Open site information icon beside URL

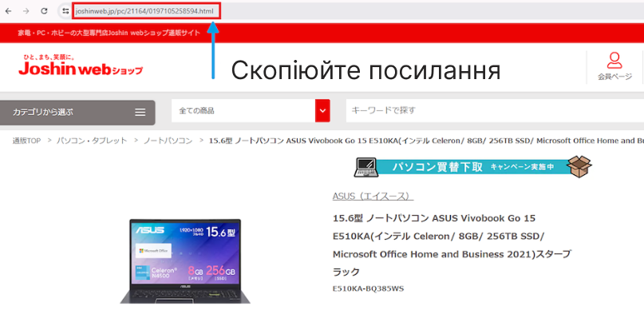coord(65,11)
